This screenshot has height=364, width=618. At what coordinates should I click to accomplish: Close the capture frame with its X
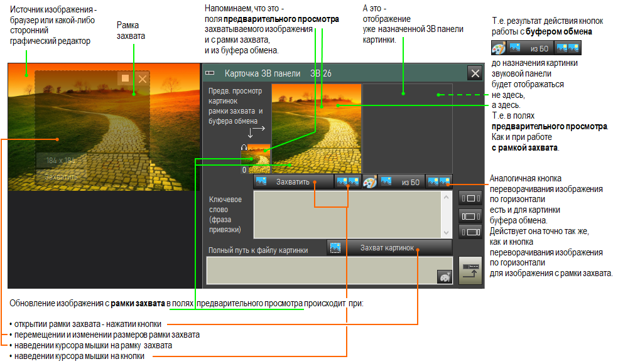143,79
